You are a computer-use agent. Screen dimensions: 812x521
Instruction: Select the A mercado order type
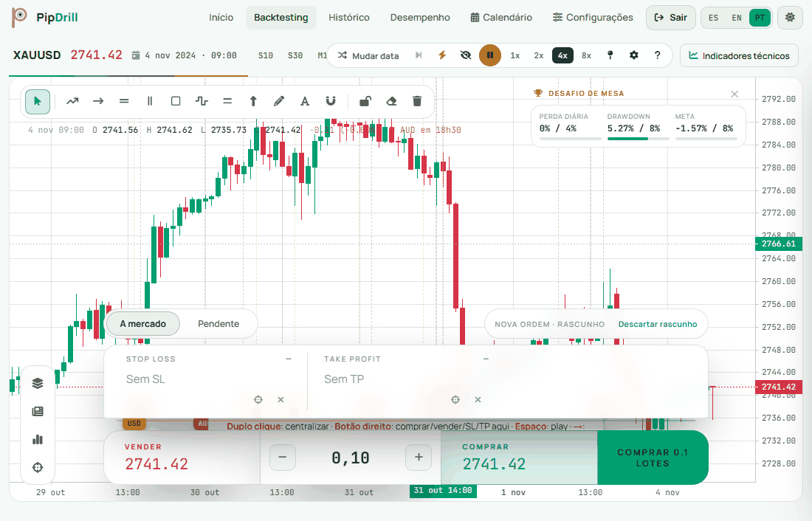(143, 324)
